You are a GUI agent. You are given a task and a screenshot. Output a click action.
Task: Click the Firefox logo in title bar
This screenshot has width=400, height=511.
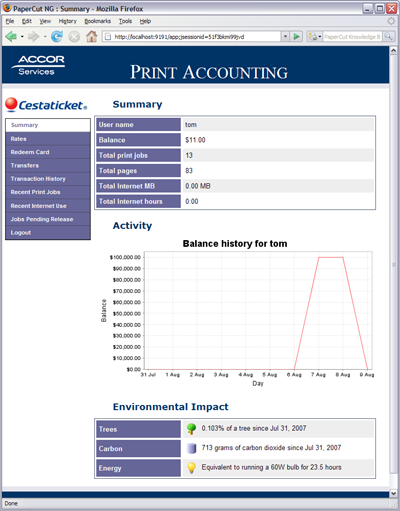(x=7, y=8)
